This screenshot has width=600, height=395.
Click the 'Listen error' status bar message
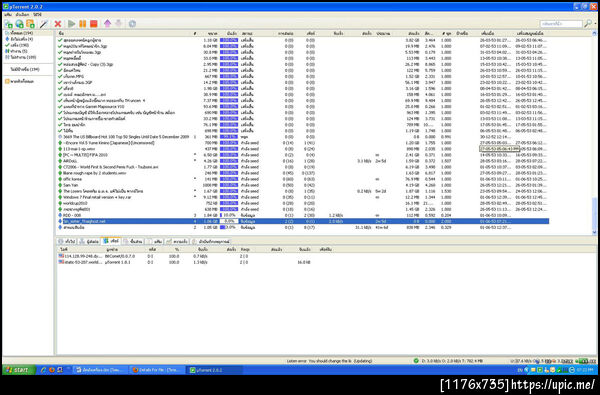click(329, 361)
